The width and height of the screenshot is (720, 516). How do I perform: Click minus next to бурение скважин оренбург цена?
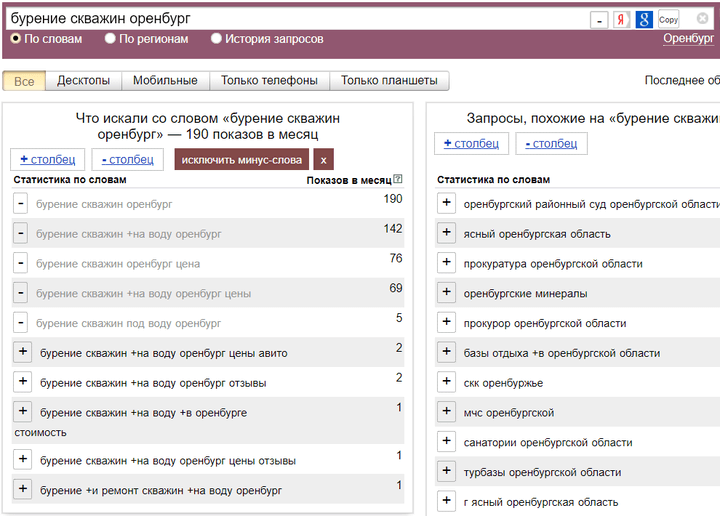point(22,263)
